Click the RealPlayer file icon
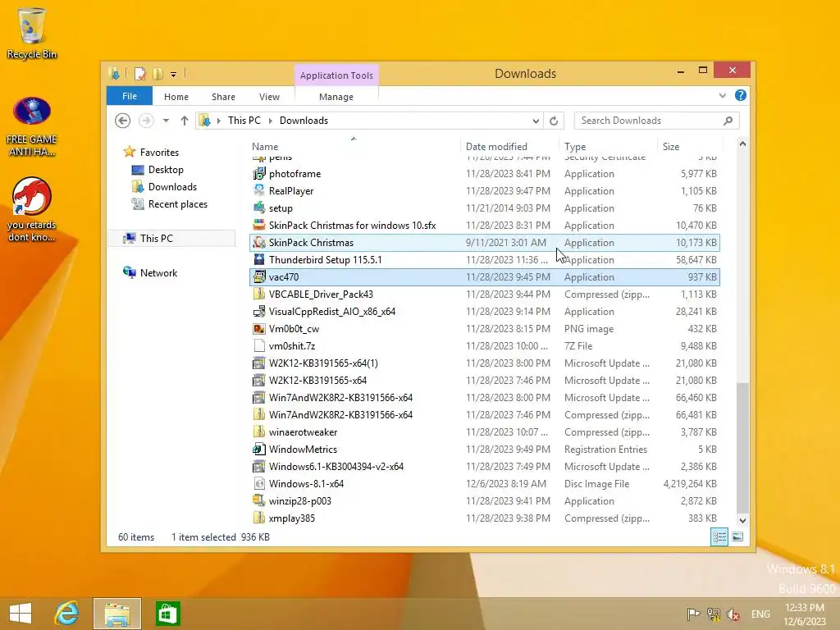This screenshot has height=630, width=840. click(258, 190)
